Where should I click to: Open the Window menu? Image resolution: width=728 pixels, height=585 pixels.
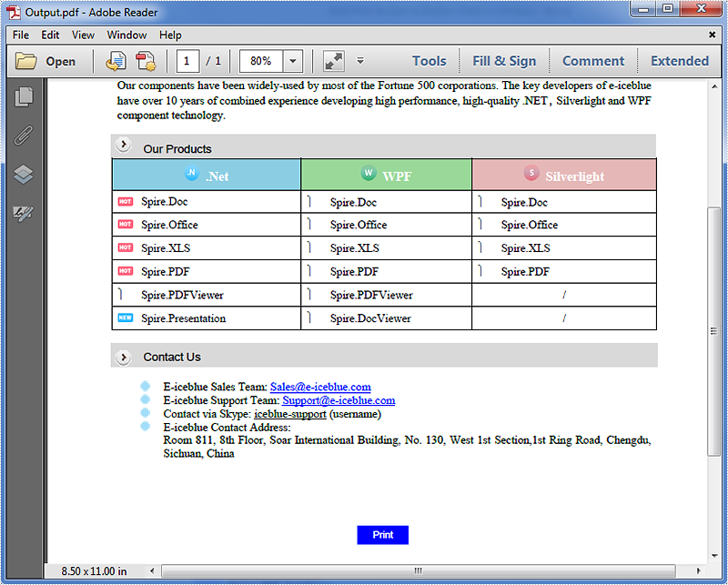tap(126, 35)
